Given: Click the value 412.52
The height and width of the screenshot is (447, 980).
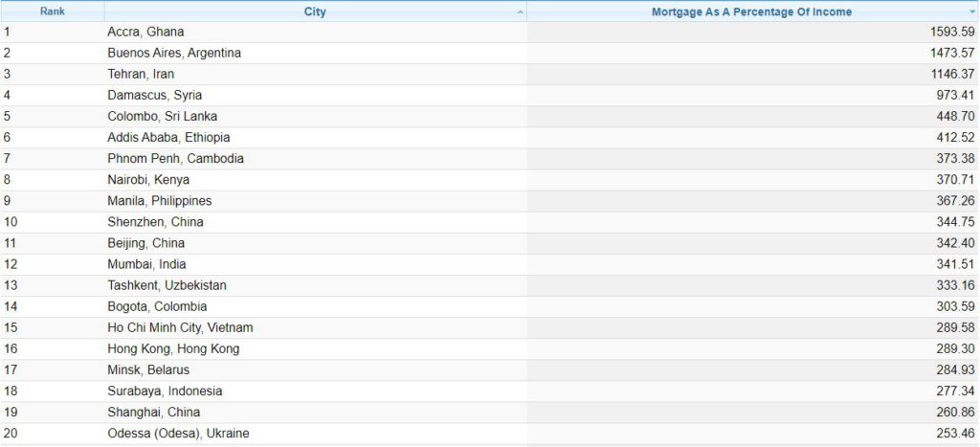Looking at the screenshot, I should tap(956, 137).
